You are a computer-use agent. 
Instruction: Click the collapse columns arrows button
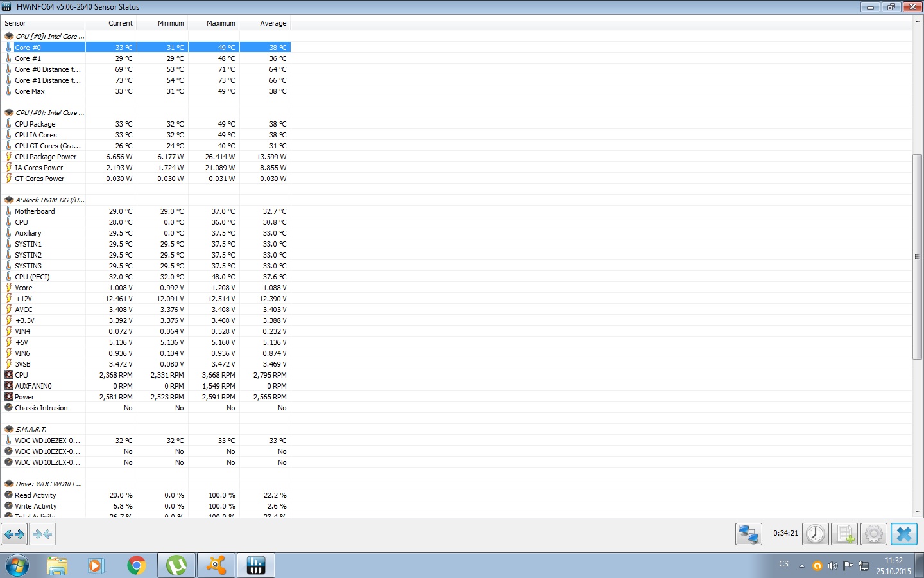(43, 534)
